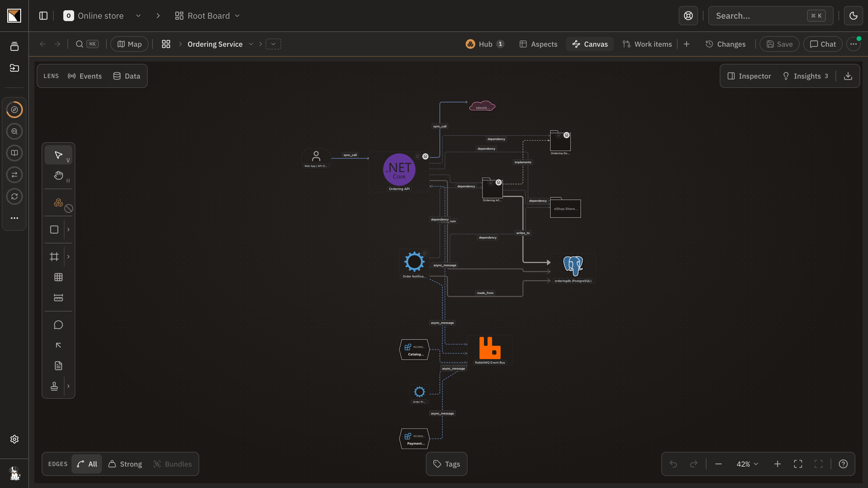This screenshot has height=488, width=868.
Task: Click the disabled components cluster tool
Action: pos(59,202)
